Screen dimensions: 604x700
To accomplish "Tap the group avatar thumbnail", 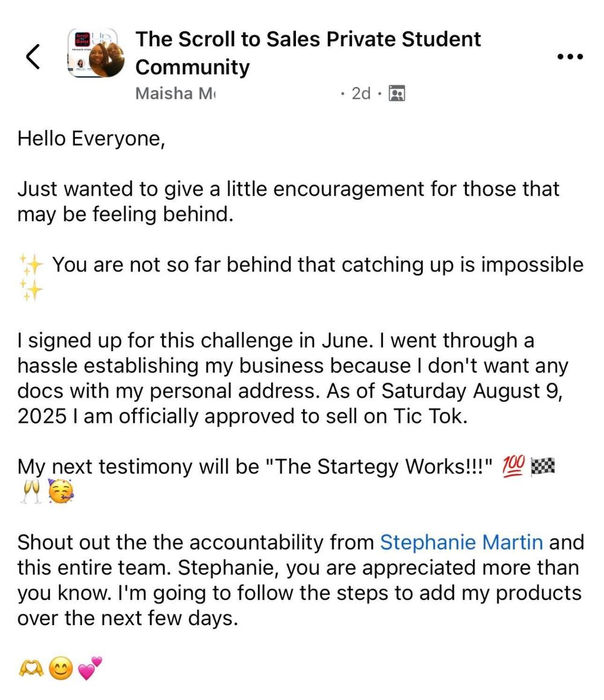I will (97, 53).
